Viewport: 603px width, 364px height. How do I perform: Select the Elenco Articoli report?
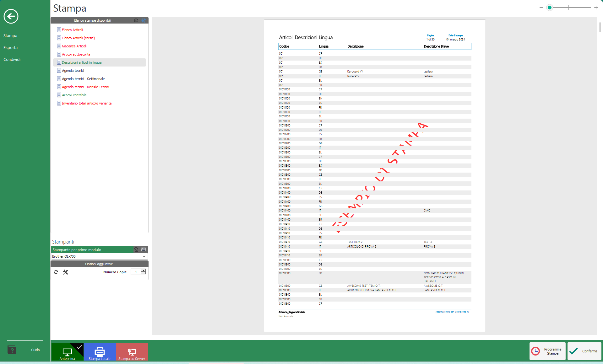[72, 30]
